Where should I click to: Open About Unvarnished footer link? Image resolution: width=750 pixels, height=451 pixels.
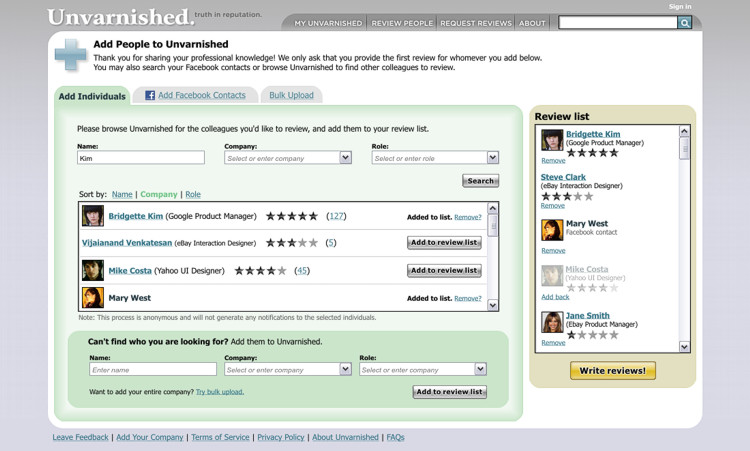pyautogui.click(x=345, y=437)
